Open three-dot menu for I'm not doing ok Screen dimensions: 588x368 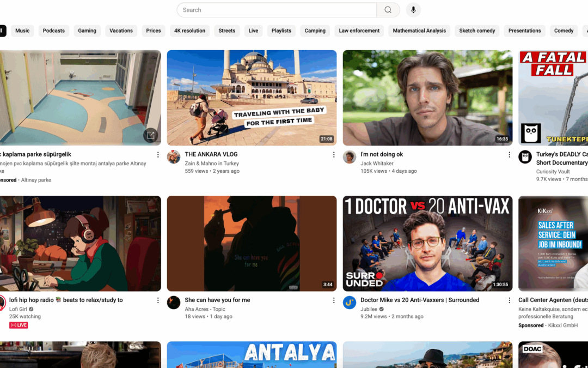point(510,155)
